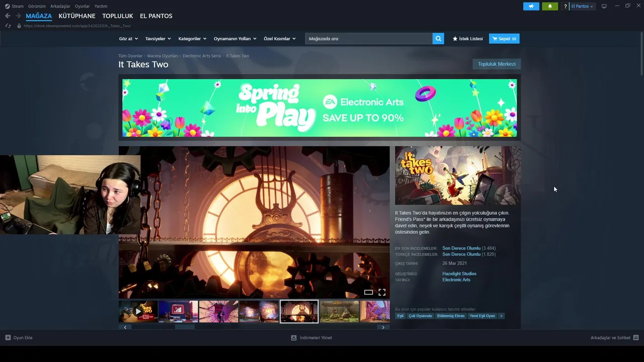The height and width of the screenshot is (362, 644).
Task: Click the thumbnail strip scrollbar handle
Action: coord(184,327)
